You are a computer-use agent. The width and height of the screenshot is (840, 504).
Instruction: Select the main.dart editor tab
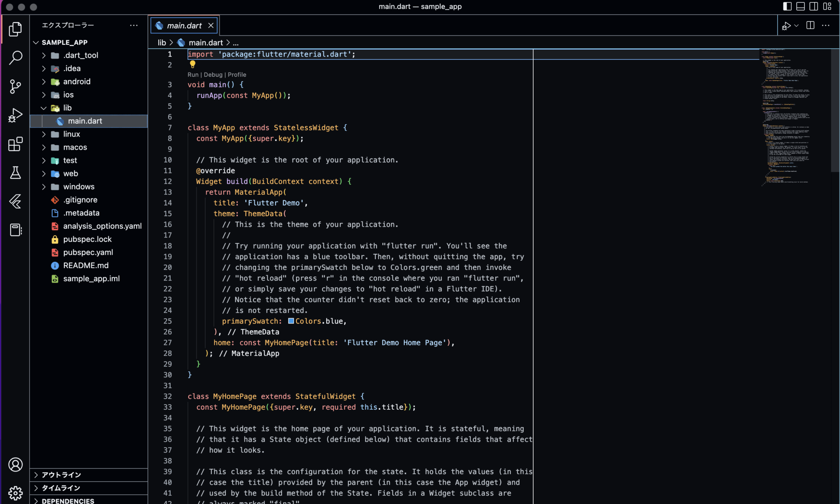pyautogui.click(x=184, y=25)
